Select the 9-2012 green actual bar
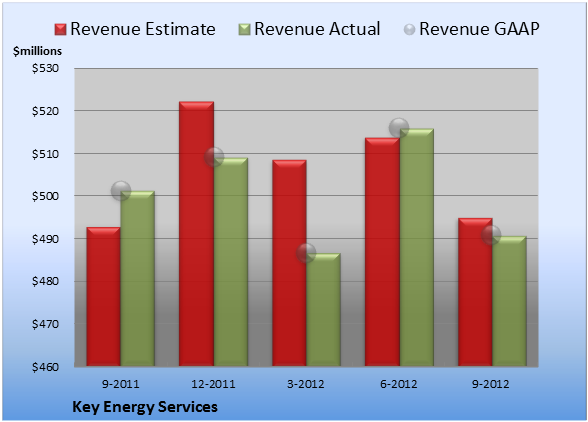Screen dimensions: 588x422 509,301
